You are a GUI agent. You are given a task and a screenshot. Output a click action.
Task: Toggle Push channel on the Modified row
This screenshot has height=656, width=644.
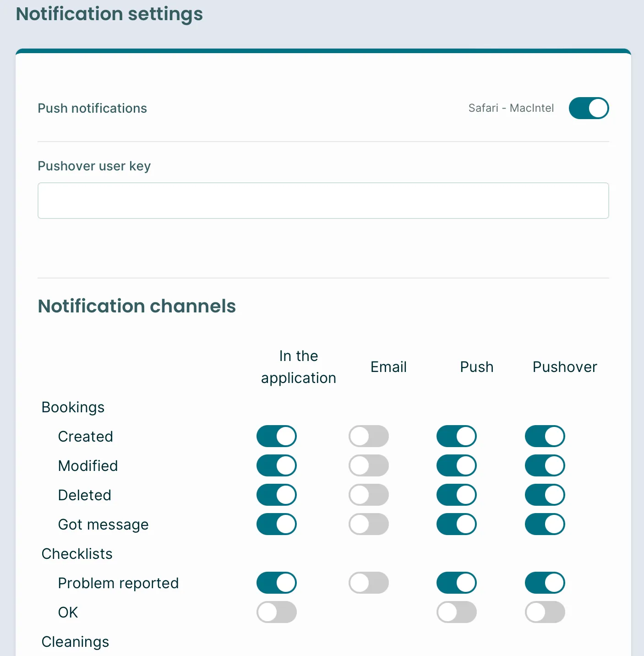point(456,465)
